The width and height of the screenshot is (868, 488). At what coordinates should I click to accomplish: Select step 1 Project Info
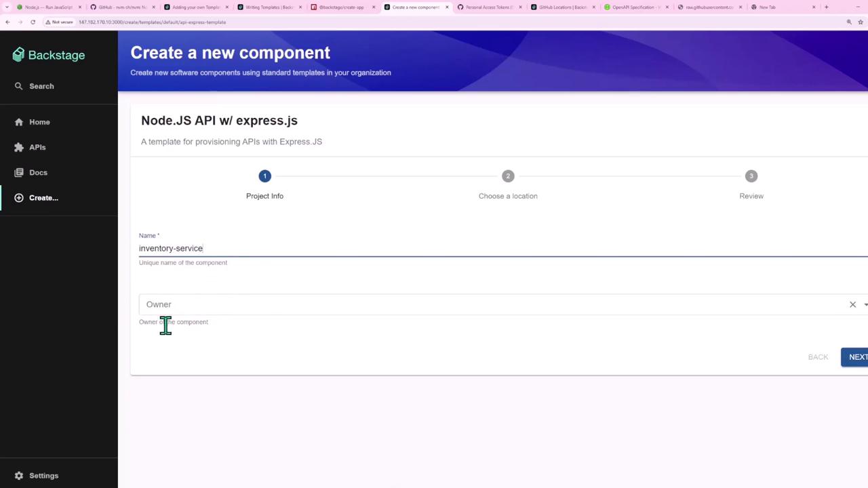click(x=264, y=185)
